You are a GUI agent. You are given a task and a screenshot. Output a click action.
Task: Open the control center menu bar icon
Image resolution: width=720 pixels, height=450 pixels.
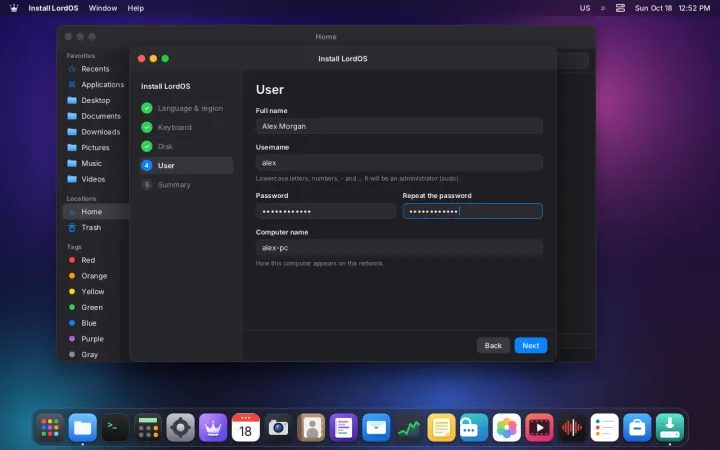[x=620, y=8]
